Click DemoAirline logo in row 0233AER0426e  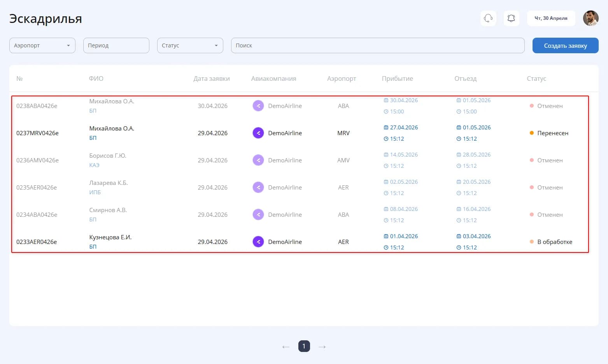pyautogui.click(x=258, y=242)
